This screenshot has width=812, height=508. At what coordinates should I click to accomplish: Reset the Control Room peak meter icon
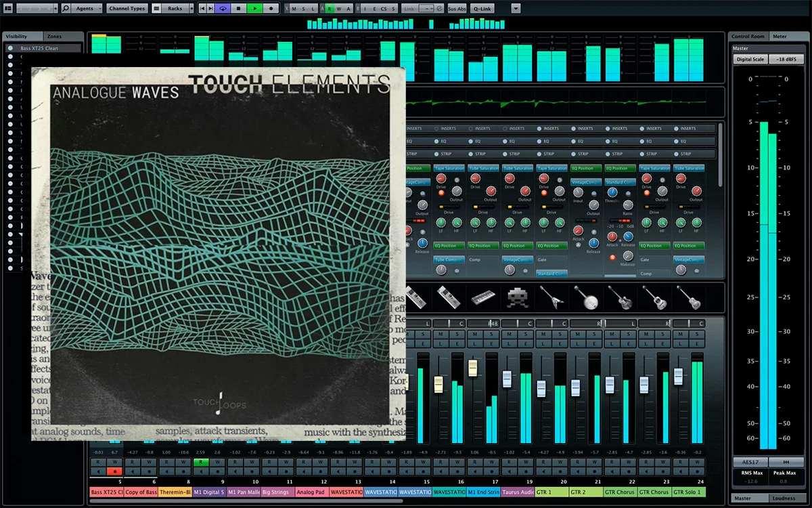[786, 461]
